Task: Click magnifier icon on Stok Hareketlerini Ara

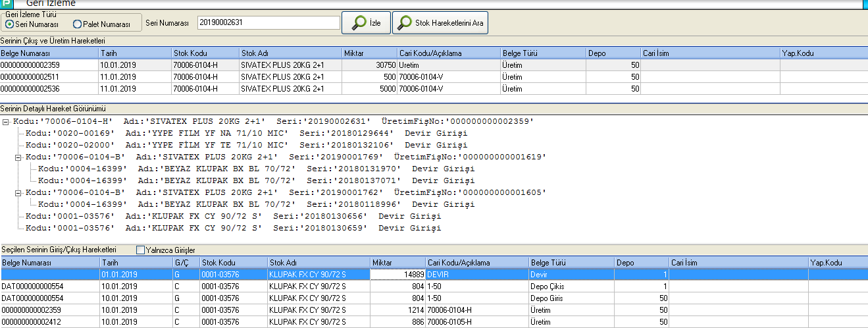Action: (404, 23)
